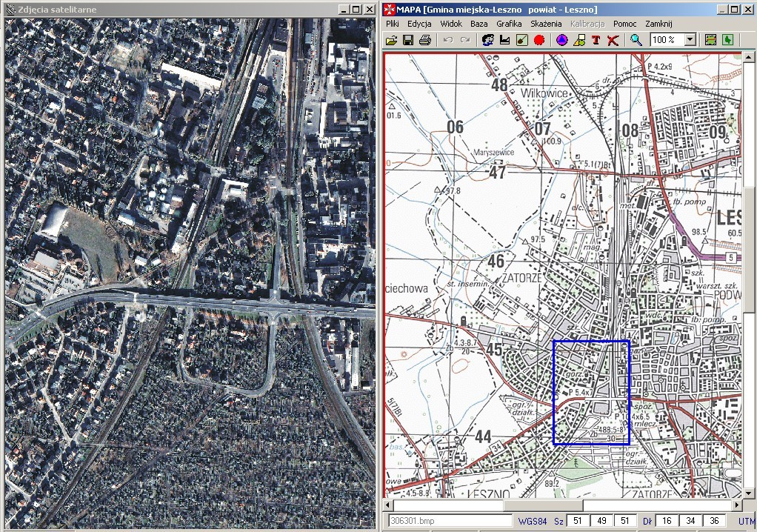Click the Zamknij menu item

point(658,24)
